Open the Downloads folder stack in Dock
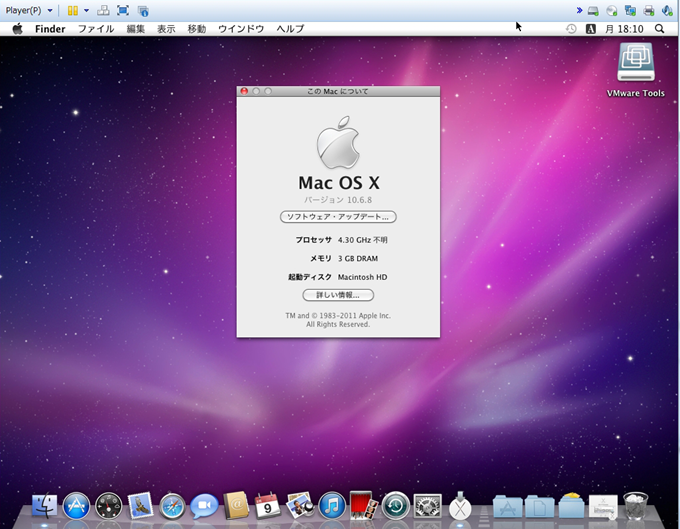Viewport: 680px width, 529px height. pos(572,506)
